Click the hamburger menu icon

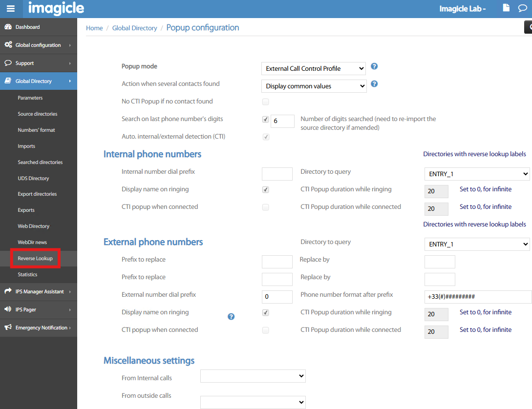tap(10, 9)
